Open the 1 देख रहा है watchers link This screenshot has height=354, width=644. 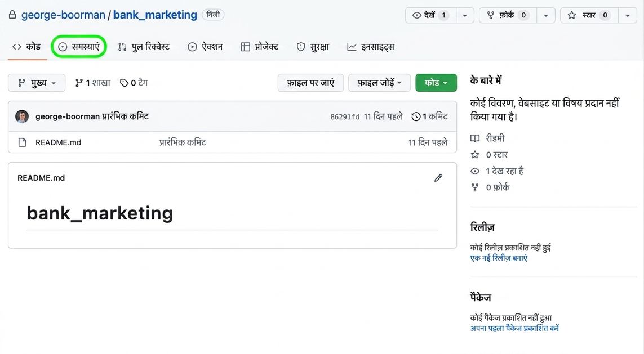[x=497, y=171]
